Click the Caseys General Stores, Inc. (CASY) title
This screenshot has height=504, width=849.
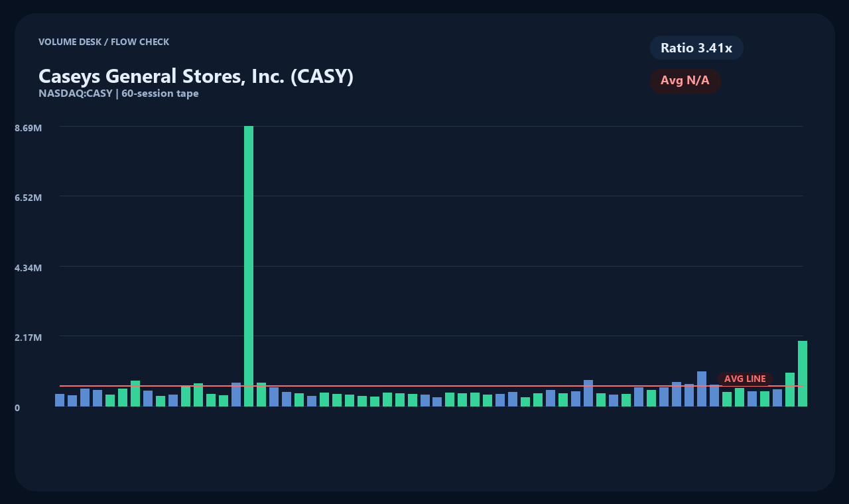196,76
